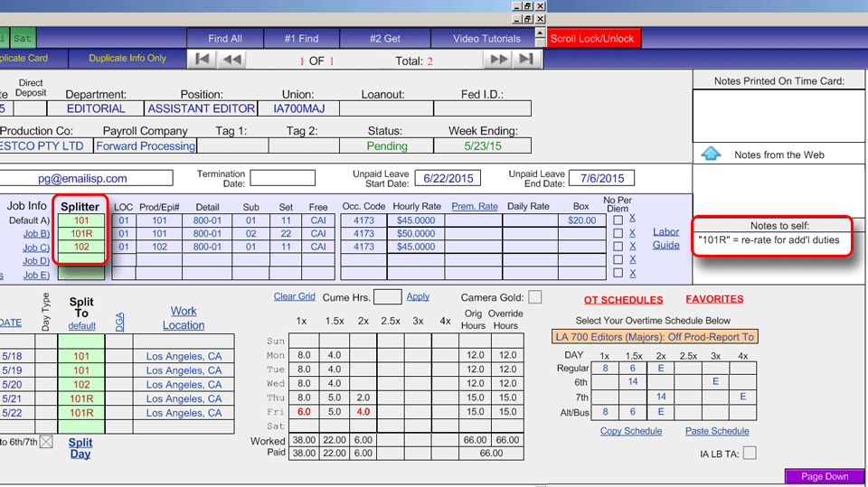This screenshot has width=868, height=487.
Task: Tick No Per Diem for Job E
Action: click(x=618, y=273)
